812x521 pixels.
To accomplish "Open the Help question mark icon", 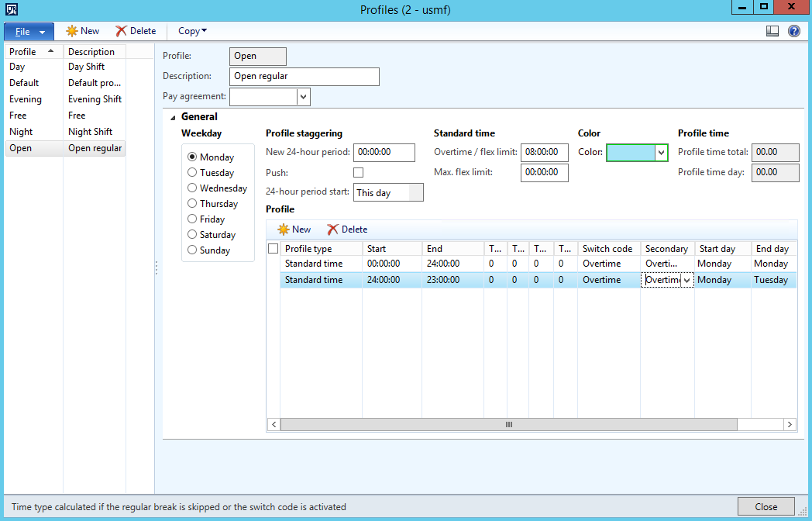I will (x=793, y=31).
